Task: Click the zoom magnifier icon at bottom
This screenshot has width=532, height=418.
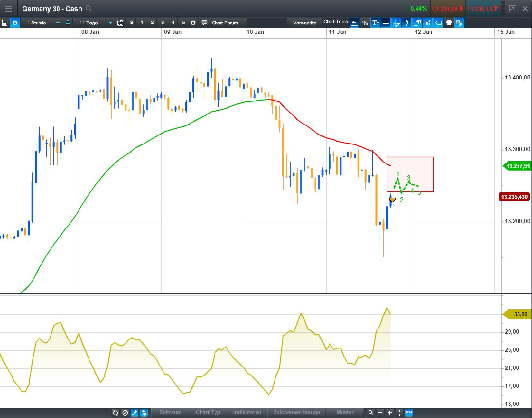Action: [x=371, y=412]
